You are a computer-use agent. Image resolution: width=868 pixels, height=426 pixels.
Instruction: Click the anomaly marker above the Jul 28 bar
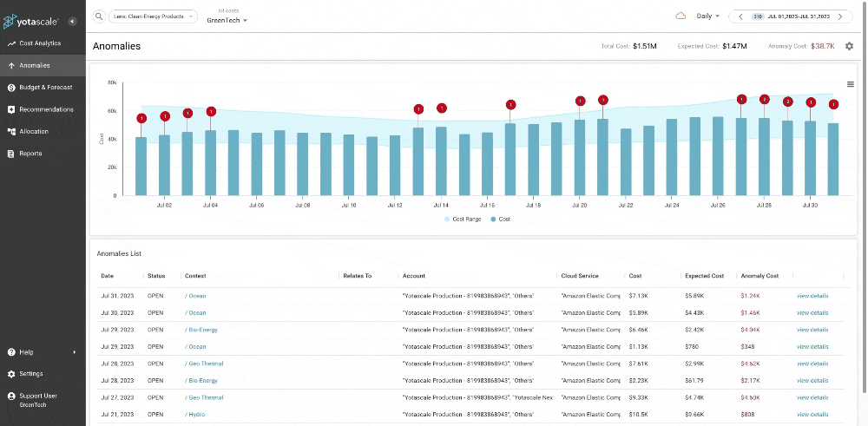tap(765, 100)
